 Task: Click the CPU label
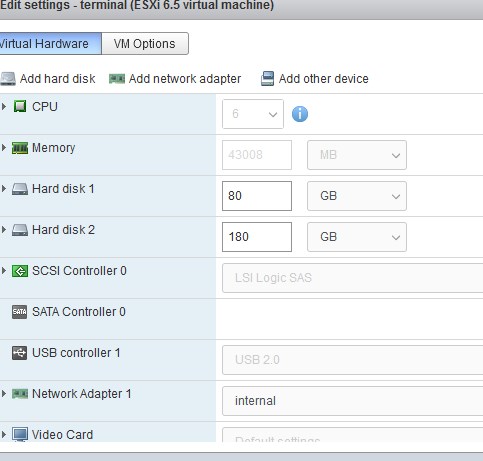[45, 107]
